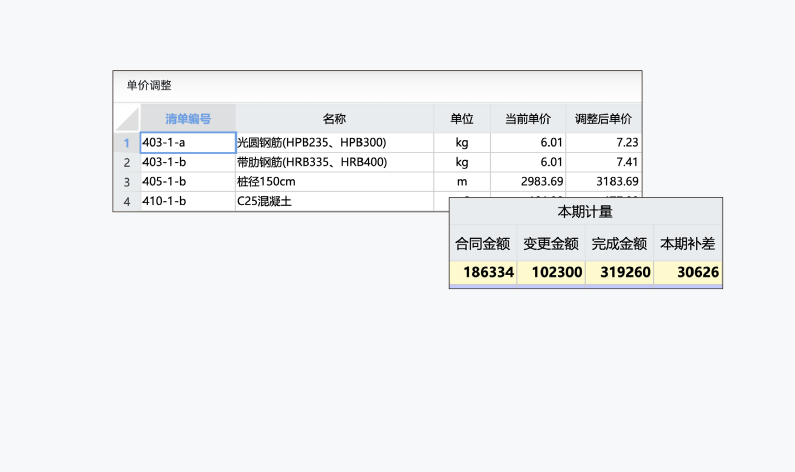
Task: Select the 清单编号 column header
Action: click(x=188, y=118)
